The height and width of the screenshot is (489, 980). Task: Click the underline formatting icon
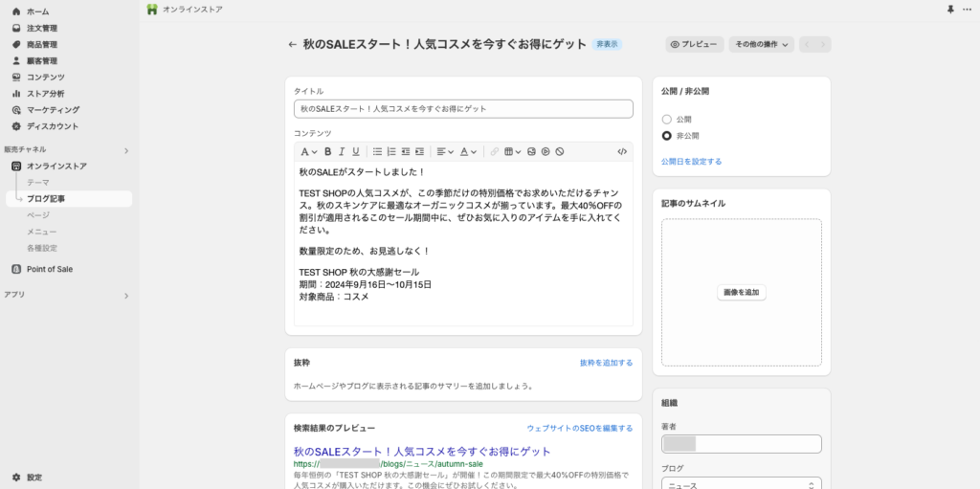pos(356,151)
